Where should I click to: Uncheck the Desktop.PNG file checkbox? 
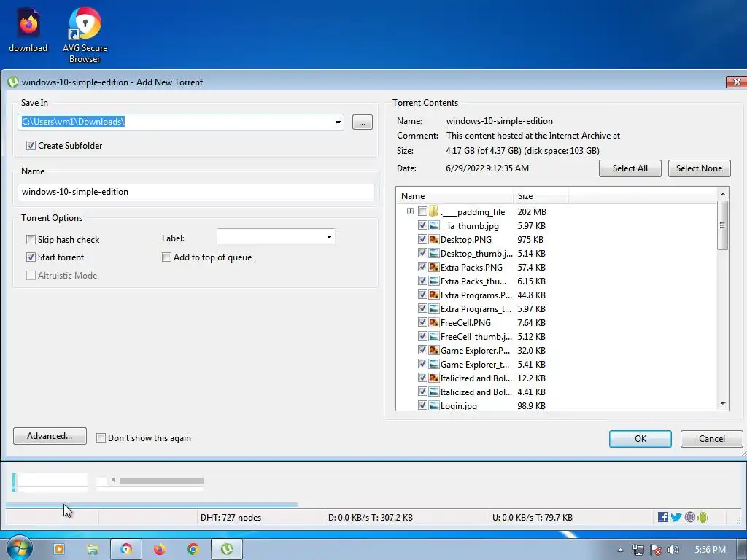(x=422, y=239)
